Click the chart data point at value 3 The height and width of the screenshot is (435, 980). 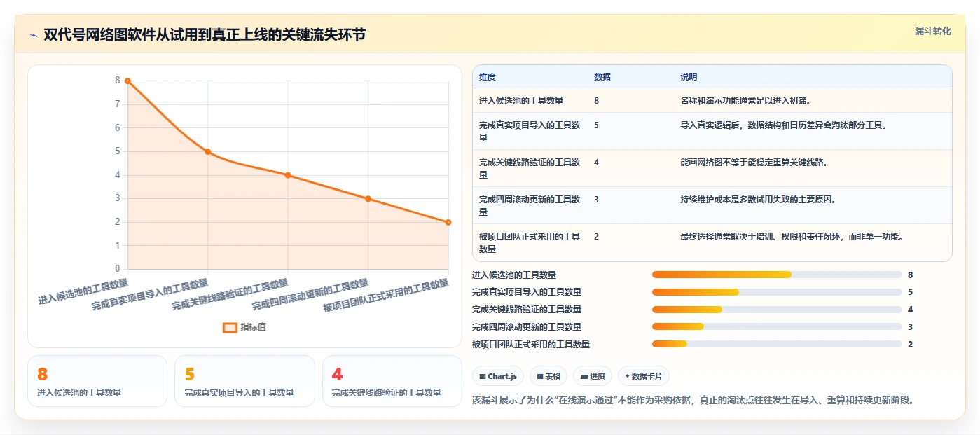(x=368, y=199)
